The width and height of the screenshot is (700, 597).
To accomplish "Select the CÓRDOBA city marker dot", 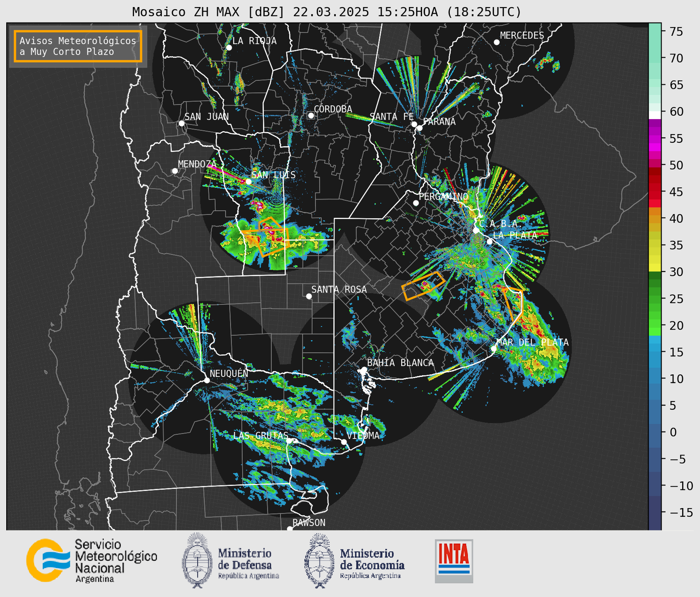I will click(x=311, y=115).
